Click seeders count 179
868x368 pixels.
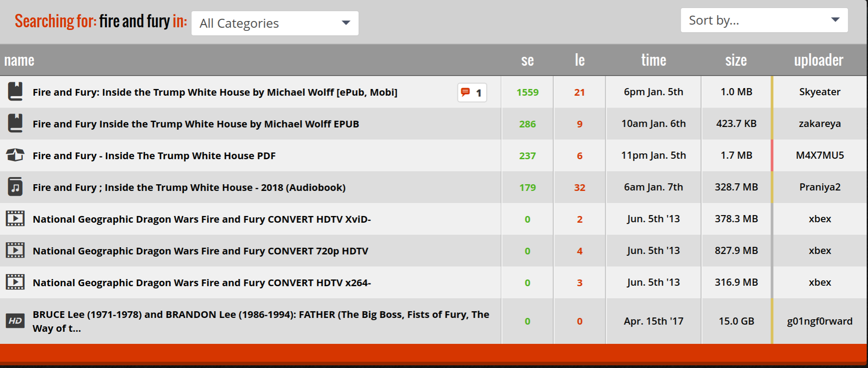[x=528, y=187]
